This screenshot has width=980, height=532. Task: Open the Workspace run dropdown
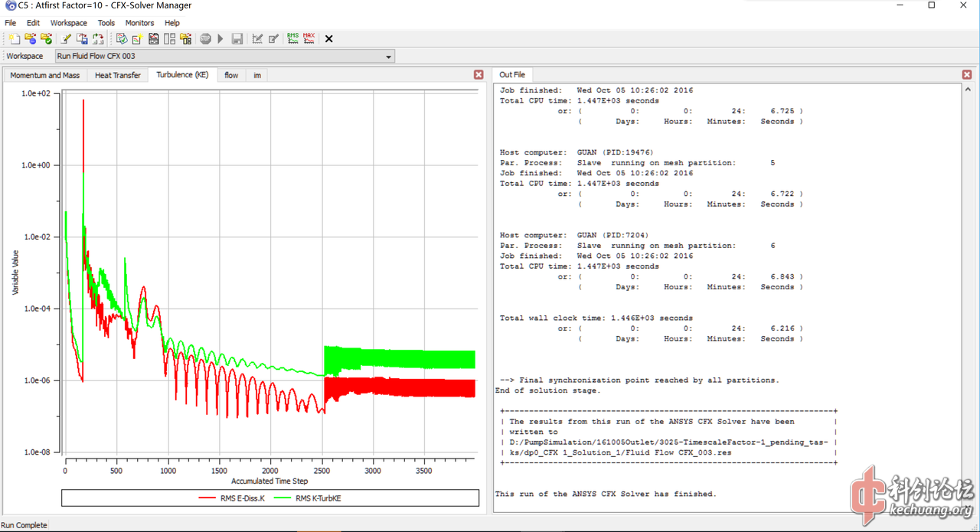click(x=225, y=56)
